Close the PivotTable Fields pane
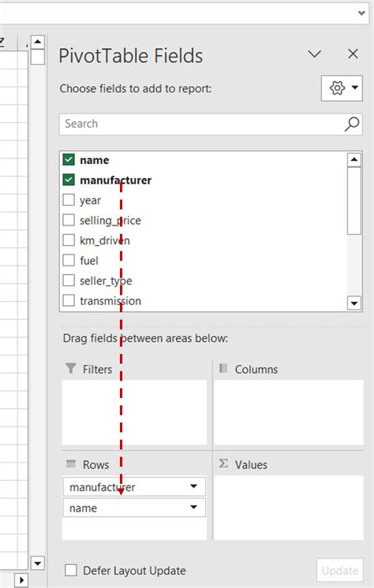Screen dimensions: 374x588 click(x=353, y=54)
